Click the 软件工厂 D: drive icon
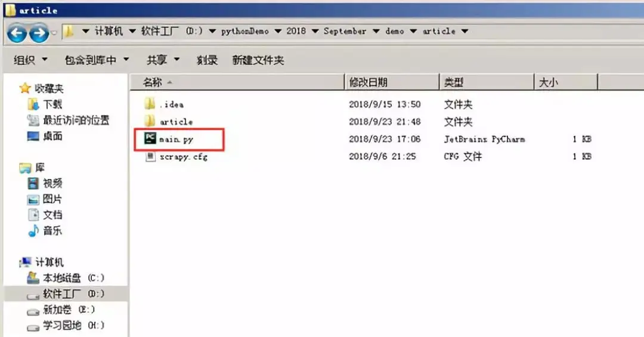This screenshot has width=644, height=337. (33, 295)
